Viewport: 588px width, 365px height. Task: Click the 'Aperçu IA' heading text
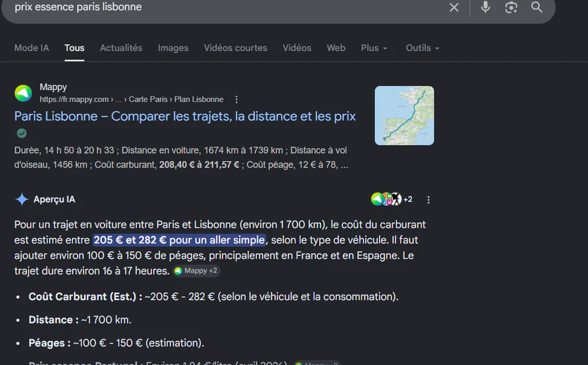pyautogui.click(x=55, y=199)
